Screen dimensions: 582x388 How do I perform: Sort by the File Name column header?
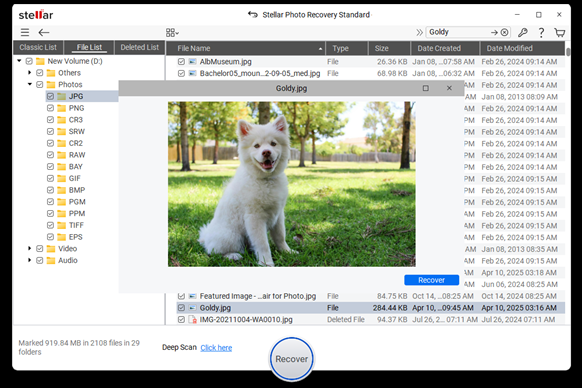click(246, 48)
